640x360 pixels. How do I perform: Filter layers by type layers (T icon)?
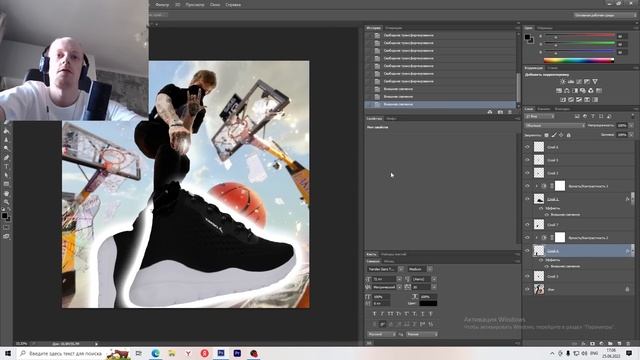[x=593, y=116]
